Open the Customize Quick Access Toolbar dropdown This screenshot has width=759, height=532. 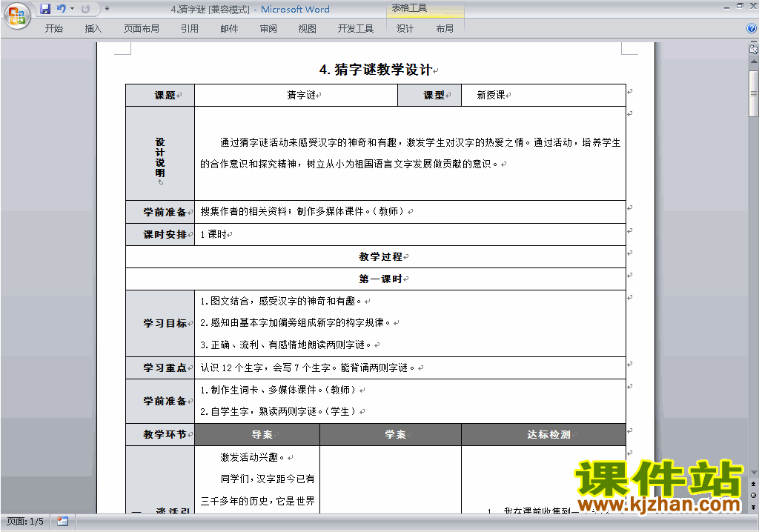pos(107,9)
